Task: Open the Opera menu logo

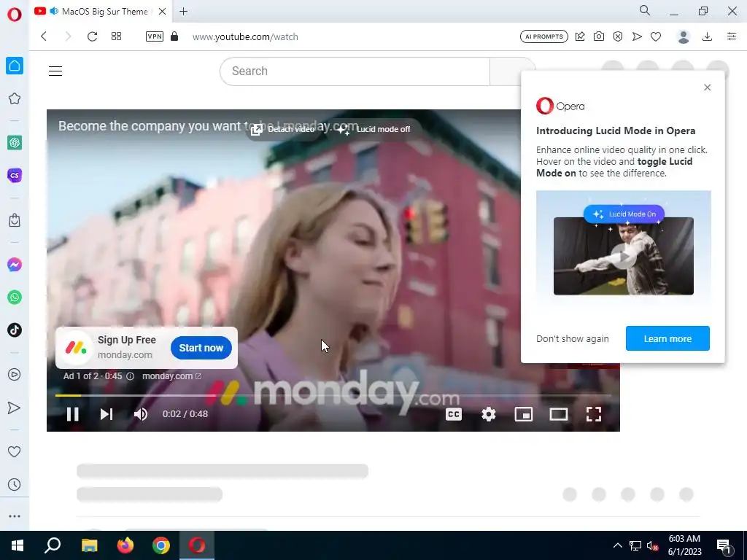Action: point(15,15)
